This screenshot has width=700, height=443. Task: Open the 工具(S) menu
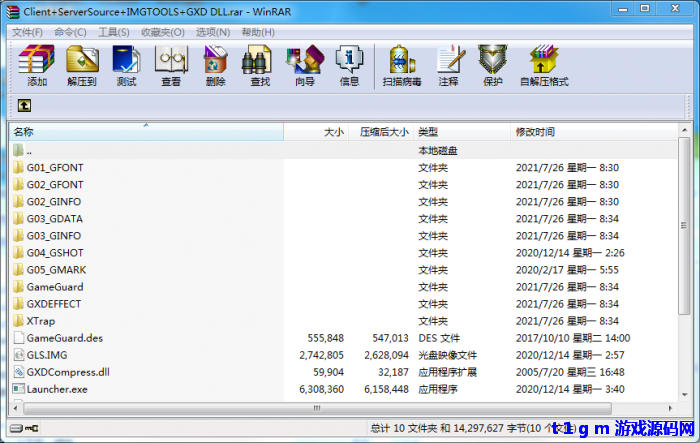click(113, 32)
